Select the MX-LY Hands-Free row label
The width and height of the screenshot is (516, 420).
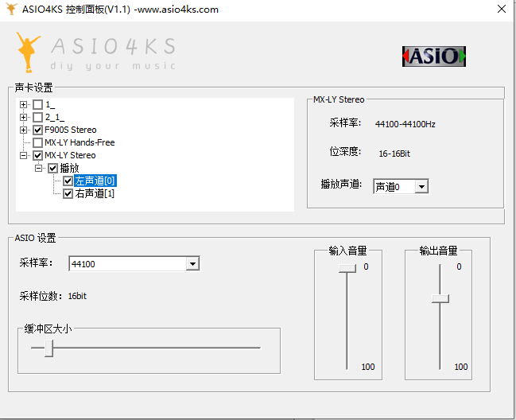pos(80,142)
